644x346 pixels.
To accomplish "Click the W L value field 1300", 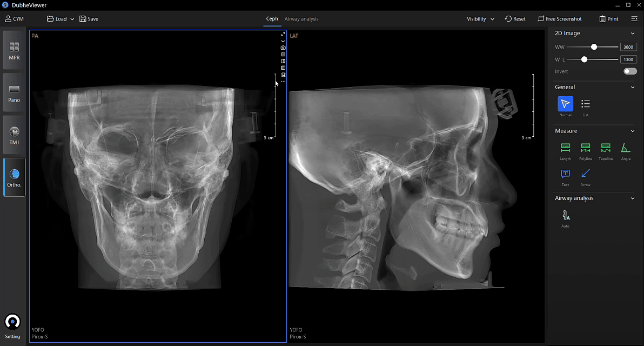I will pos(628,59).
